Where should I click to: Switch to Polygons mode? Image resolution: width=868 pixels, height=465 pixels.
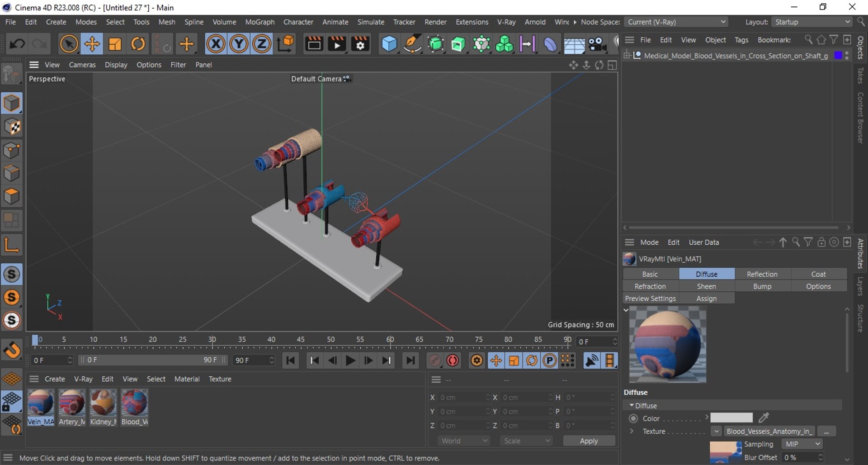pos(12,196)
